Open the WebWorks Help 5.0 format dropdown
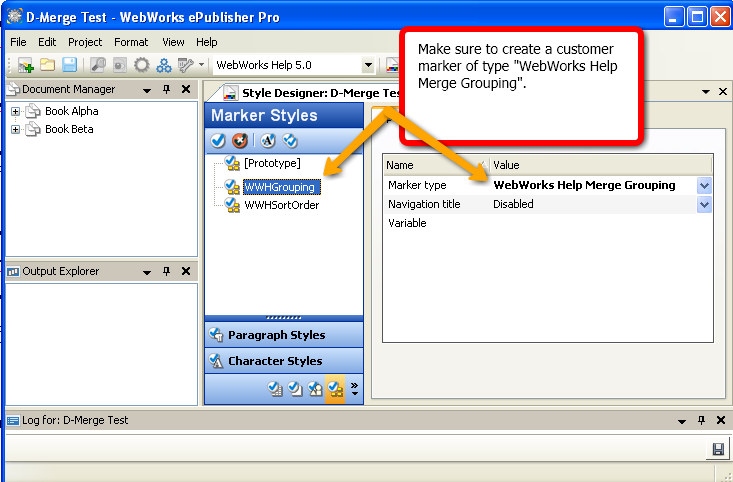Viewport: 733px width, 482px height. 368,65
